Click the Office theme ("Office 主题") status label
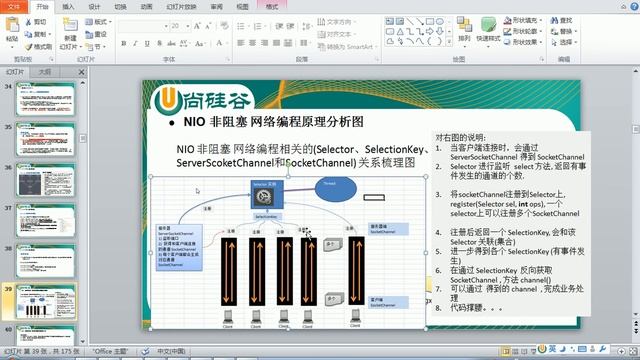The image size is (640, 360). click(x=110, y=351)
